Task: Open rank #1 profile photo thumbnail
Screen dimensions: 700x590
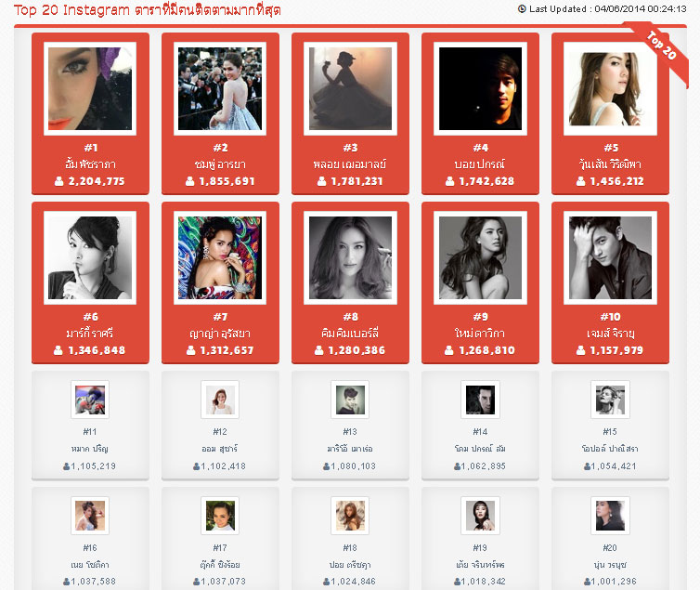Action: [90, 88]
